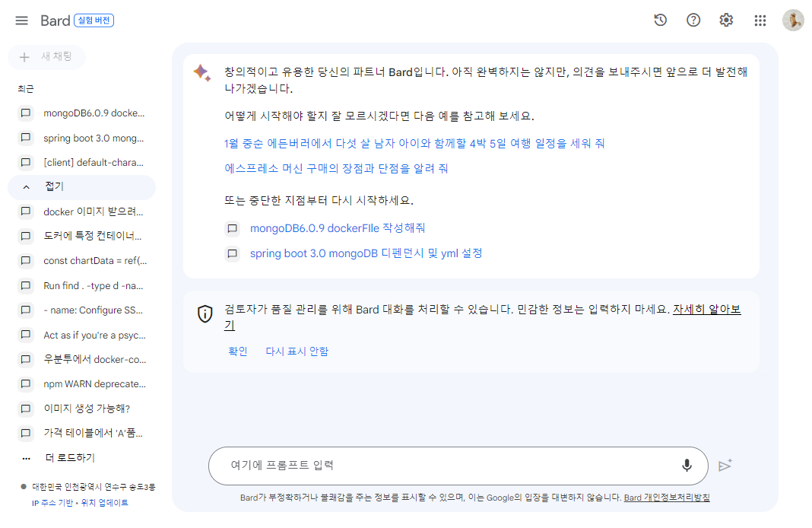Screen dimensions: 812x528
Task: Click the send prompt arrow icon
Action: click(725, 466)
